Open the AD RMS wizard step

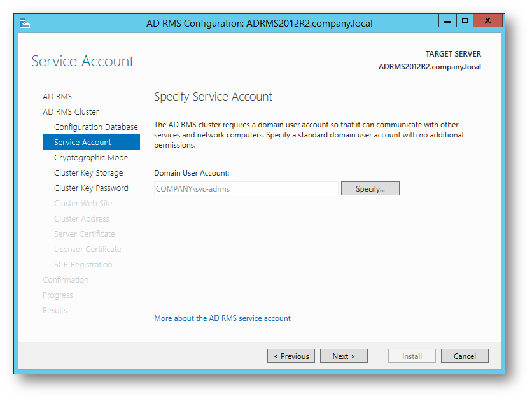[57, 96]
